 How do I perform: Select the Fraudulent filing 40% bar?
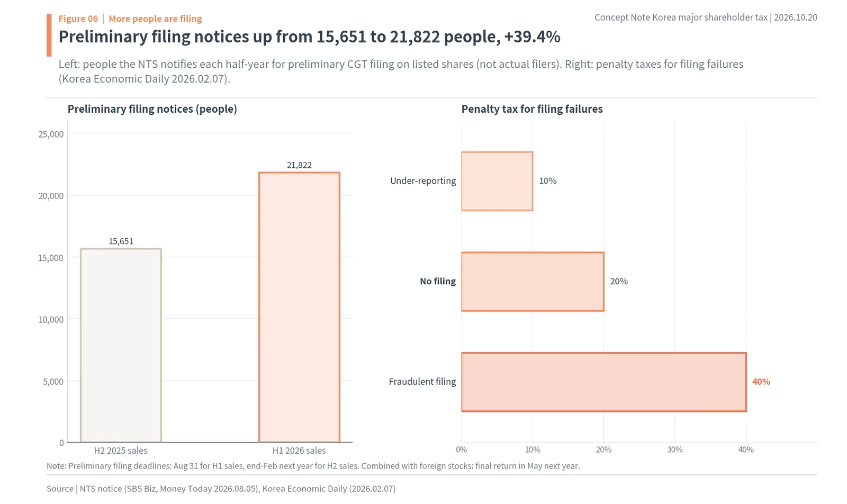pos(603,382)
